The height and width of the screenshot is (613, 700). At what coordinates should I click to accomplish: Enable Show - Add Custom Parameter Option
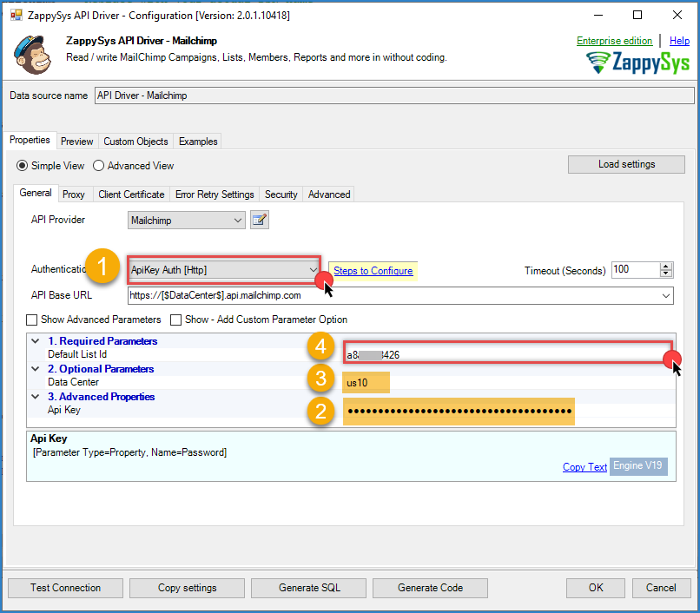pos(176,320)
